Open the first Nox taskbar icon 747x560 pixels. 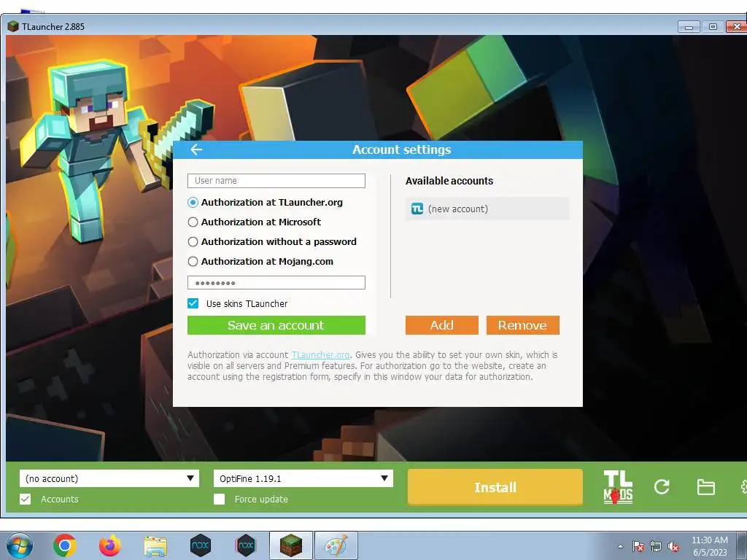(x=200, y=545)
